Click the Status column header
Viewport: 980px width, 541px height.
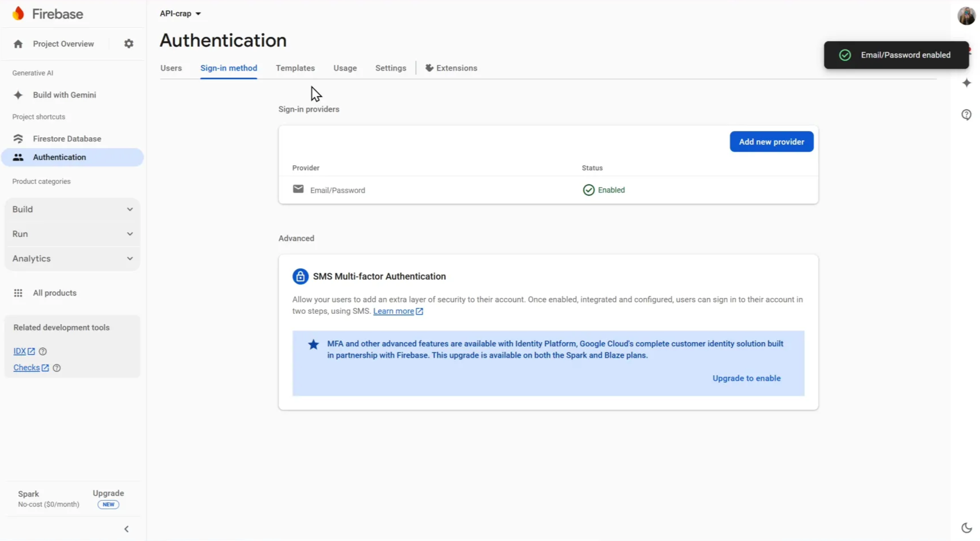click(592, 168)
